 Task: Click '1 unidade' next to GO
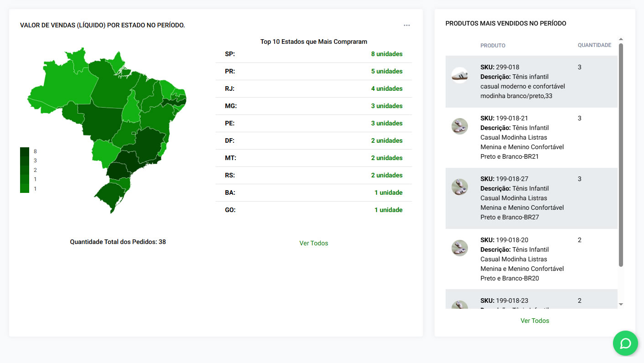(388, 210)
